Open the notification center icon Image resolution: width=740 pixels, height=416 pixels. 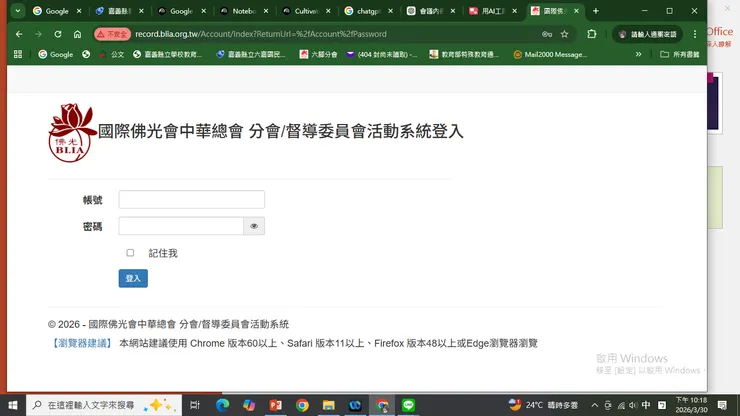pyautogui.click(x=722, y=405)
